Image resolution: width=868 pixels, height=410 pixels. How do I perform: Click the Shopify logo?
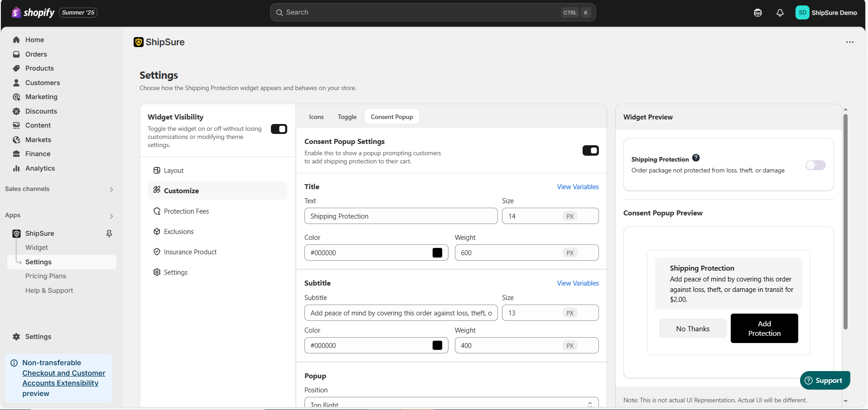pos(33,13)
